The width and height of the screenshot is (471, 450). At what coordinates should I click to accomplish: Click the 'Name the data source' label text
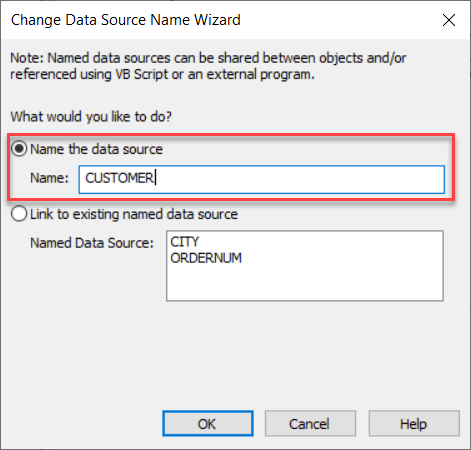tap(96, 149)
